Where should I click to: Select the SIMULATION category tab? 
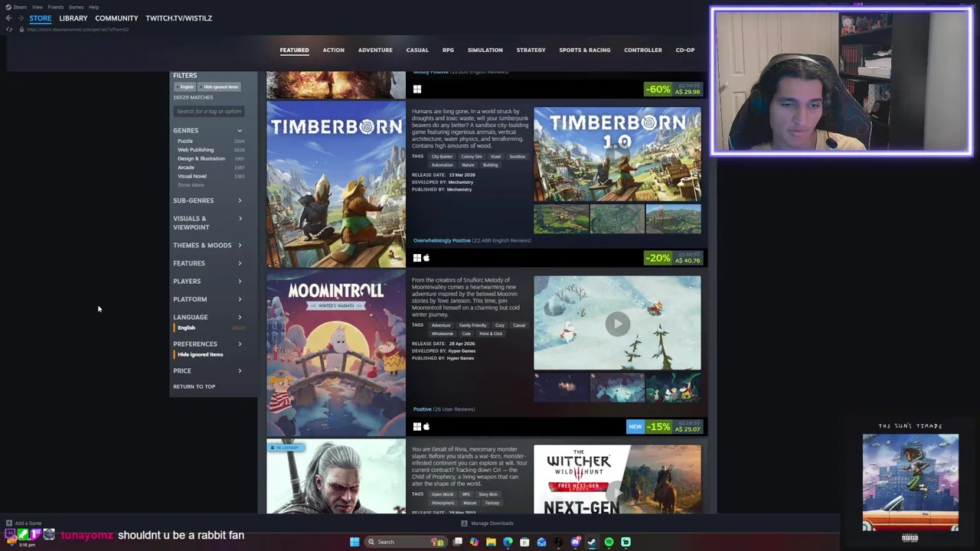point(485,51)
